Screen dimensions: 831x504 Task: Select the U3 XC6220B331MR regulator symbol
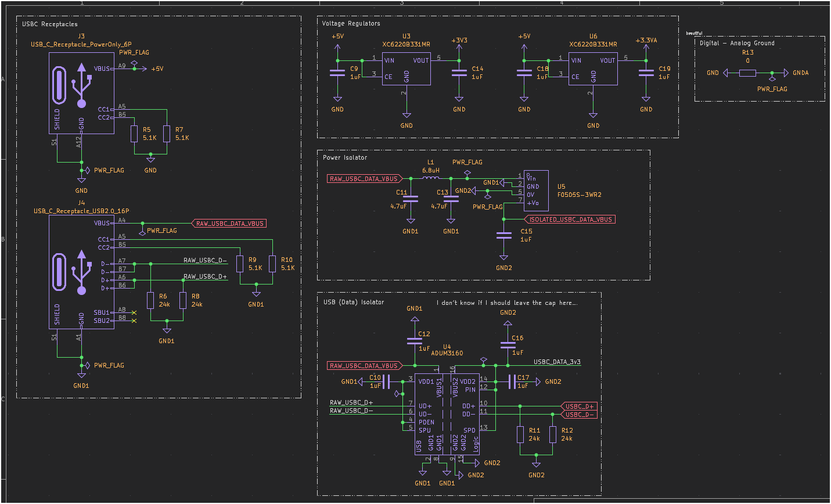point(406,70)
